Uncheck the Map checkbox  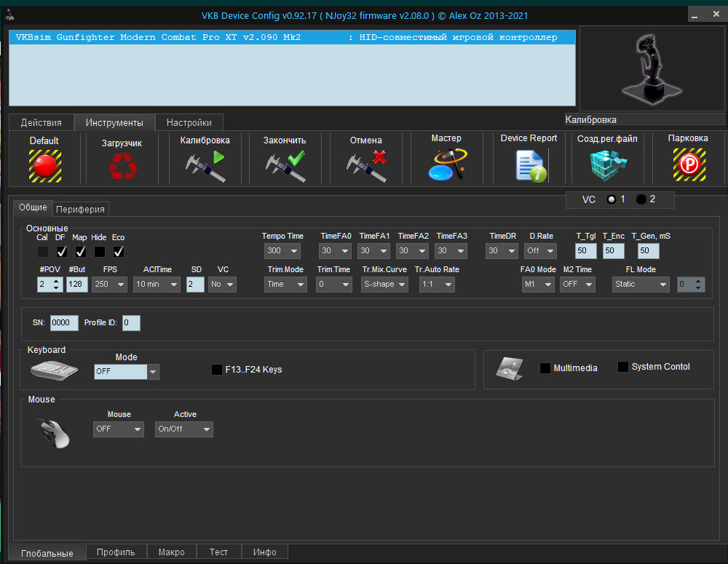click(x=81, y=252)
